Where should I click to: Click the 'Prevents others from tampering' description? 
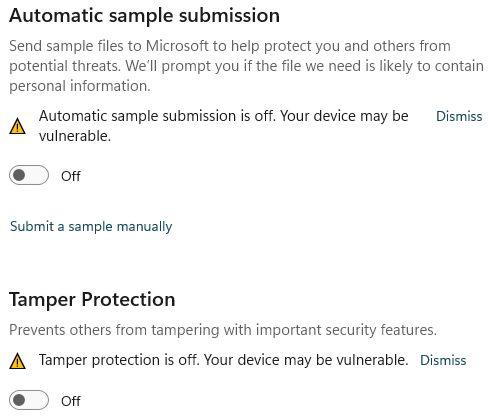click(x=223, y=330)
